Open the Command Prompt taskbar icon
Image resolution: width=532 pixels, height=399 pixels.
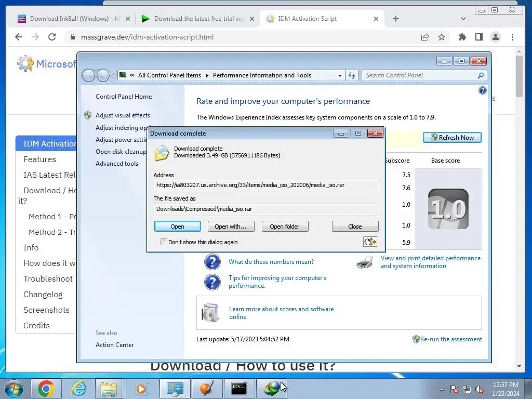pos(239,389)
